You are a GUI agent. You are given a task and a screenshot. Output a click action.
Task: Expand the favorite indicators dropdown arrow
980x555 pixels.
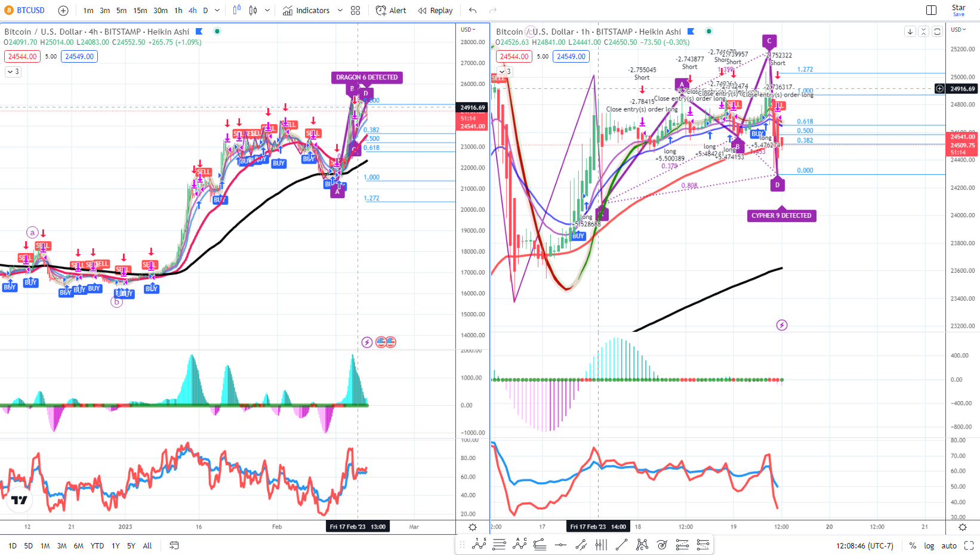coord(340,10)
